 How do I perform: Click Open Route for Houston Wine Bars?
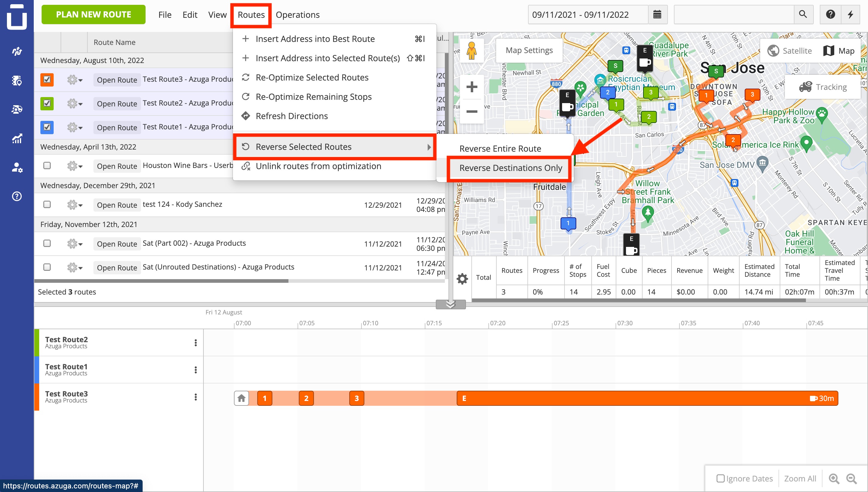click(x=117, y=166)
